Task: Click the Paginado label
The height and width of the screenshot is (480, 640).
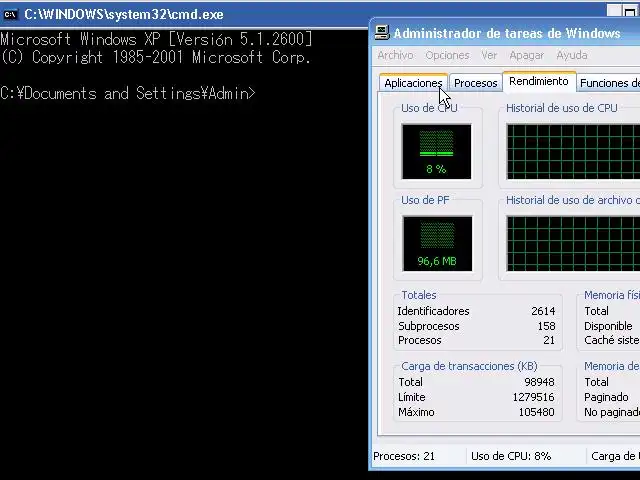Action: point(606,397)
